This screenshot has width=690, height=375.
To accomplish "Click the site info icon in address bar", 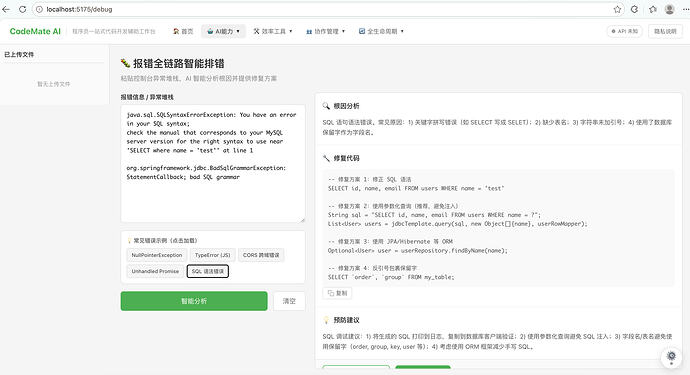I will tap(39, 9).
